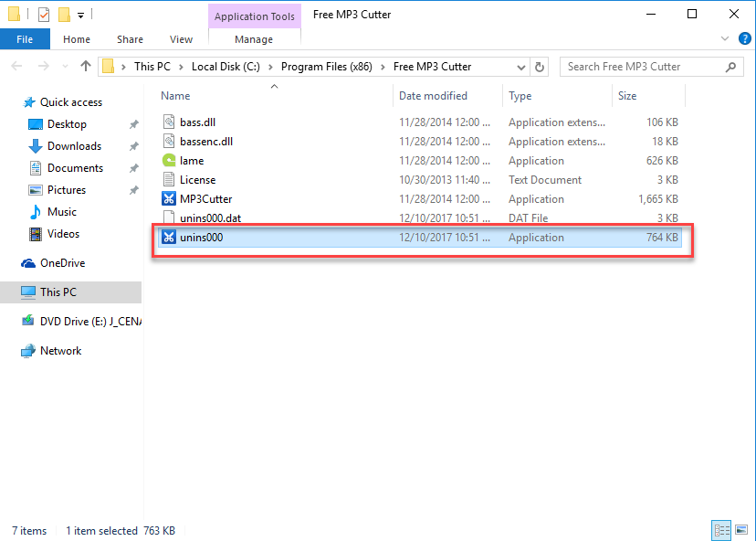Open Network in the navigation pane
This screenshot has height=541, width=756.
(x=60, y=351)
